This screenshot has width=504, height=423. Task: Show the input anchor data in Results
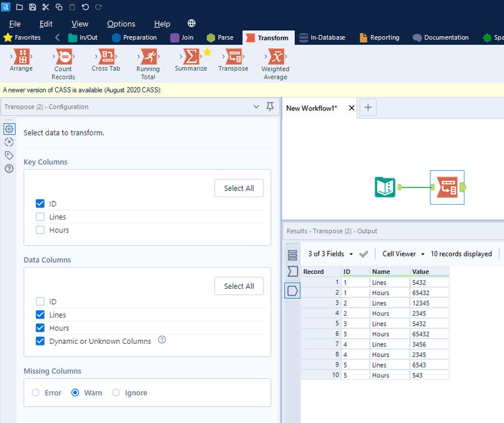[x=292, y=272]
